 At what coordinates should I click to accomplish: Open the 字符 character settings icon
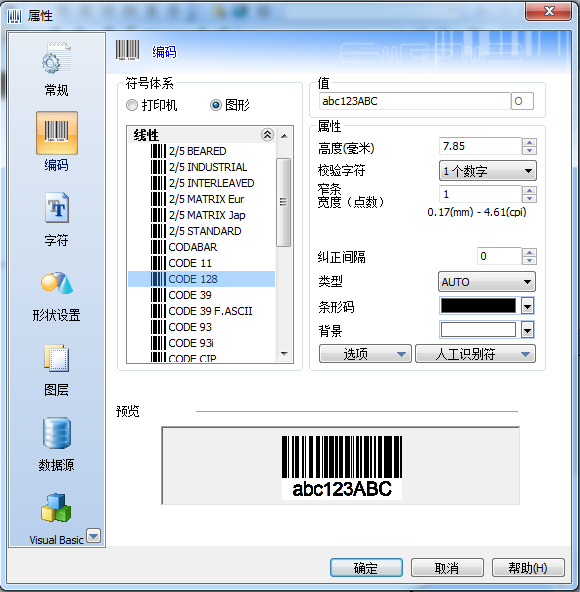tap(57, 208)
